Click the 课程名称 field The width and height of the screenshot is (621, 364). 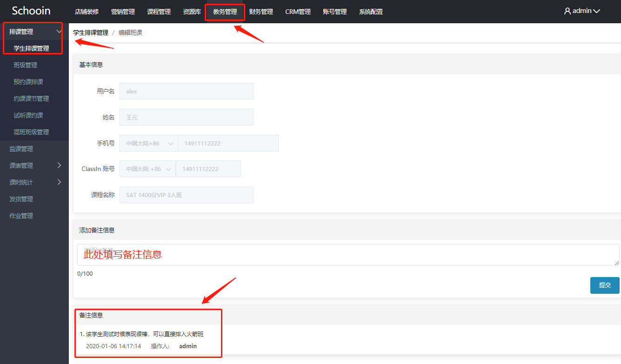click(187, 195)
